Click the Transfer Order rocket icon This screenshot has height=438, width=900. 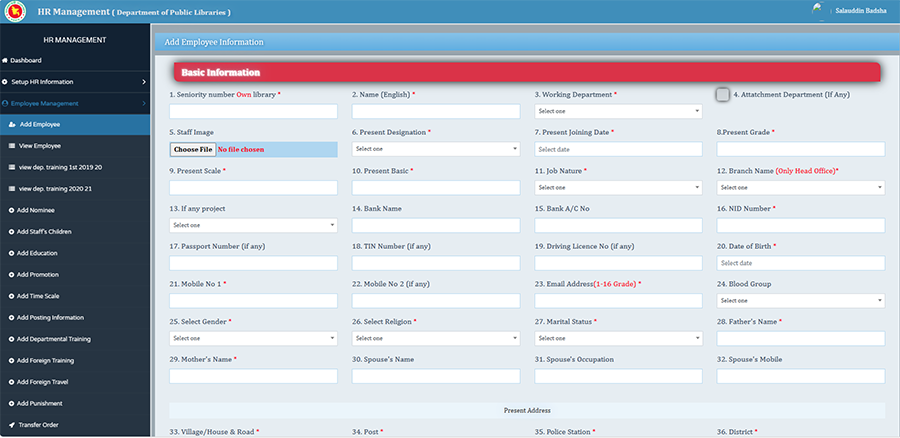click(12, 425)
